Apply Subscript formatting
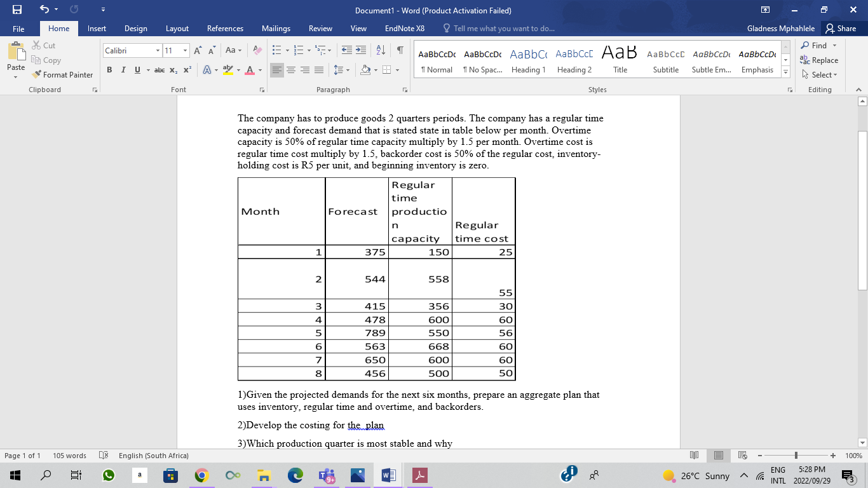868x488 pixels. 172,71
